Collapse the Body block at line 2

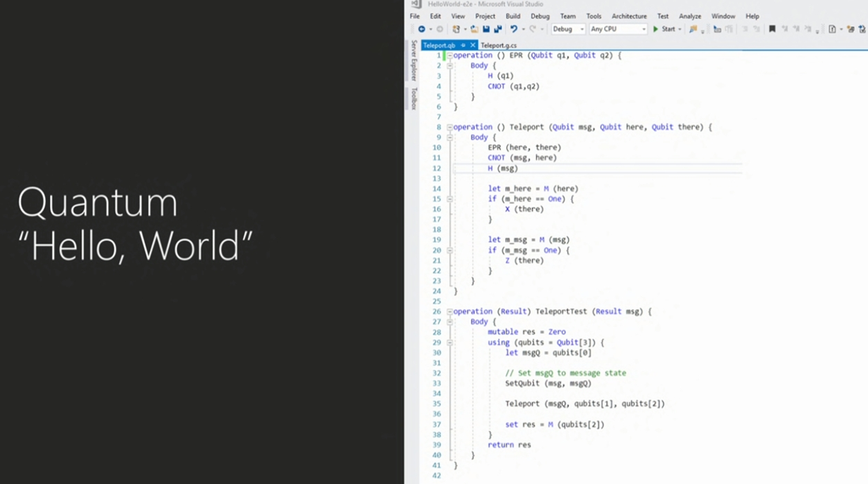pos(449,65)
